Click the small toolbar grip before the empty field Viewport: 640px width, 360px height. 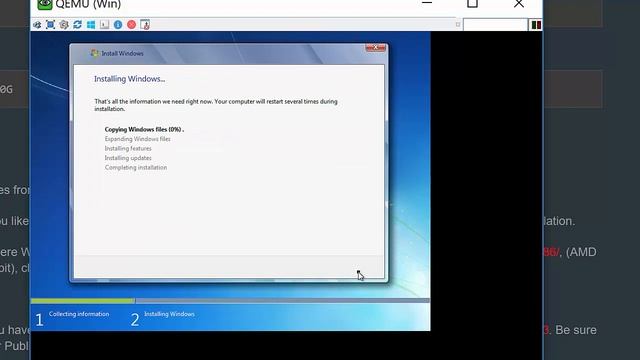[x=458, y=25]
